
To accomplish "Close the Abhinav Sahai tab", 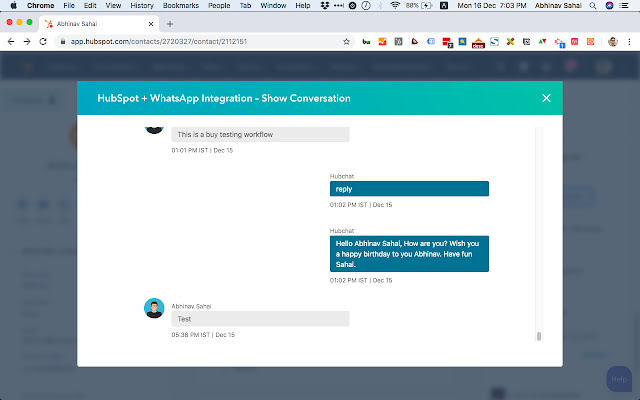I will 151,24.
